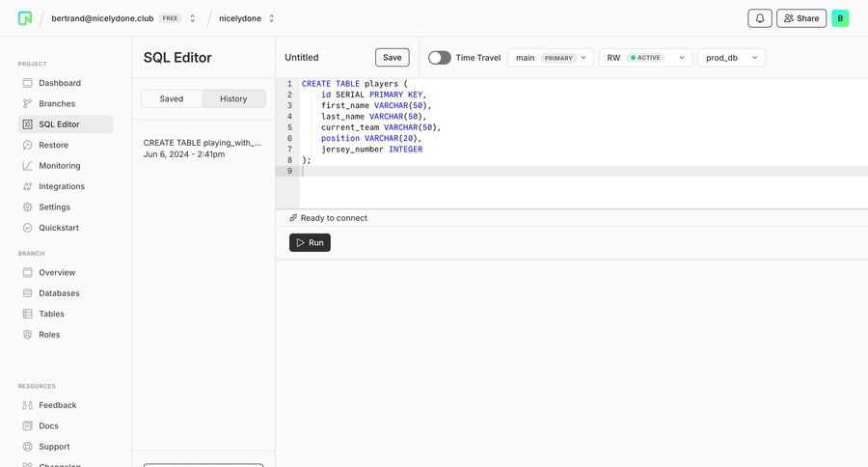This screenshot has height=467, width=868.
Task: Click the Monitoring chart icon
Action: [x=28, y=166]
